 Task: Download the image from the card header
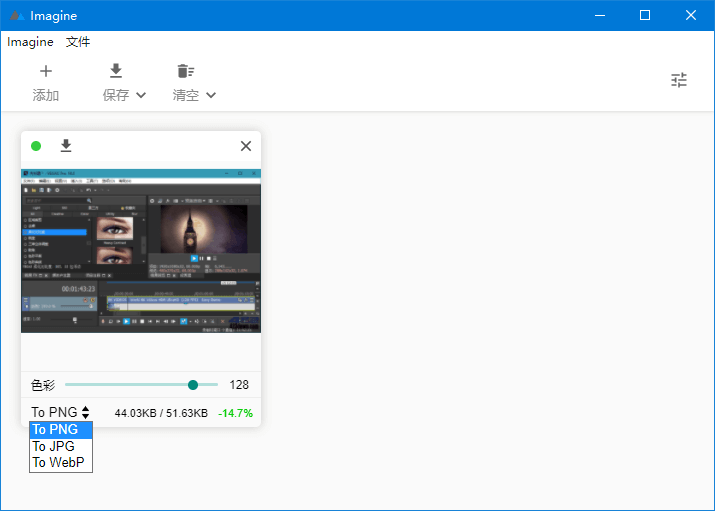[66, 146]
